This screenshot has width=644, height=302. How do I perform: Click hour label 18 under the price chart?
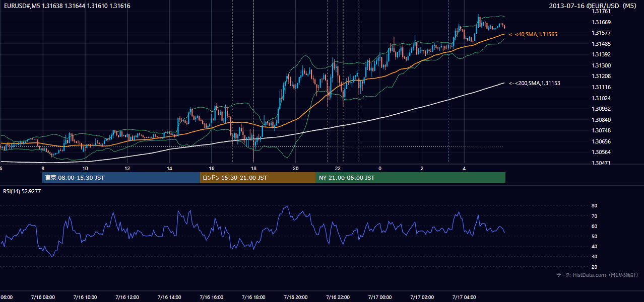click(253, 169)
